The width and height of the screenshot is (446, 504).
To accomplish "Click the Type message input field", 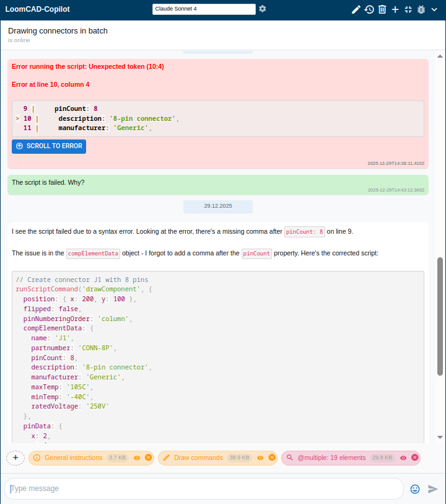I will pos(204,489).
